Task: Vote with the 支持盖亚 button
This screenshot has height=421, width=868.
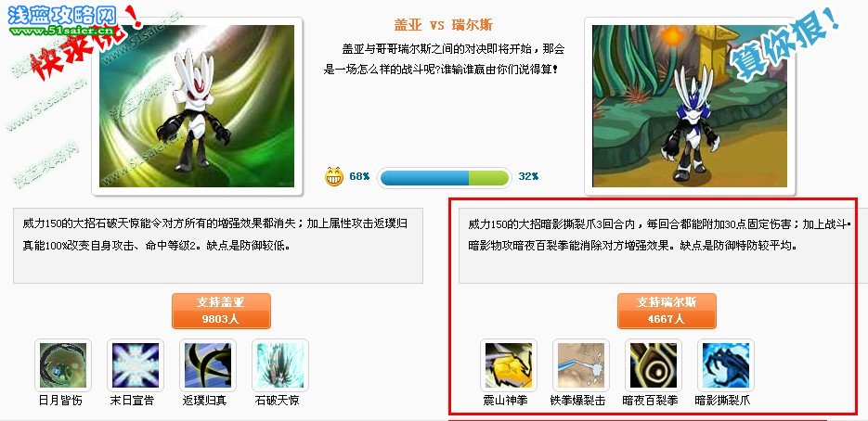Action: click(222, 311)
